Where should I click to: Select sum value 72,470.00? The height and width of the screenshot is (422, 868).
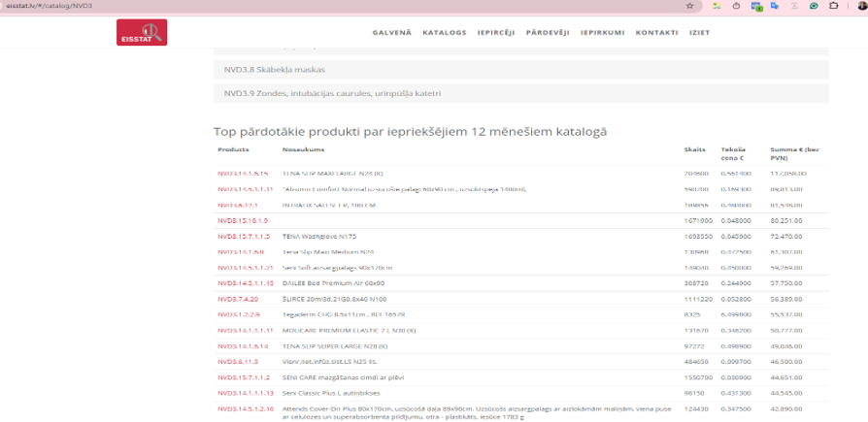(x=786, y=236)
